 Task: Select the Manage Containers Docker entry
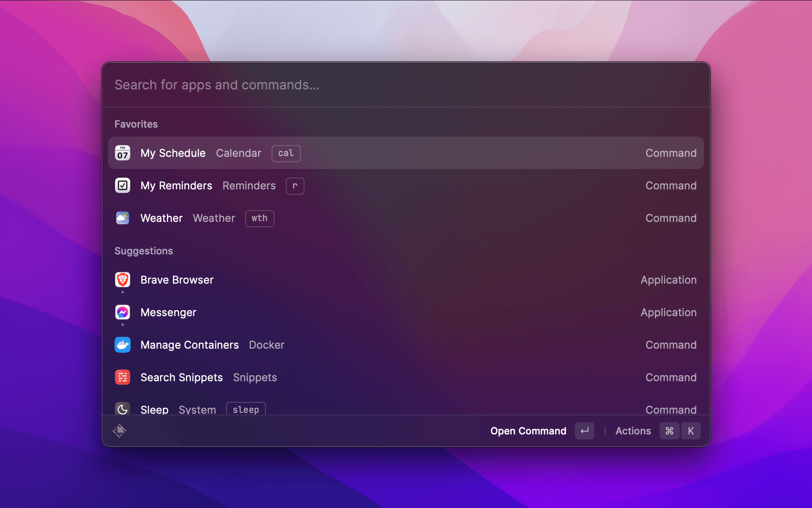point(406,345)
